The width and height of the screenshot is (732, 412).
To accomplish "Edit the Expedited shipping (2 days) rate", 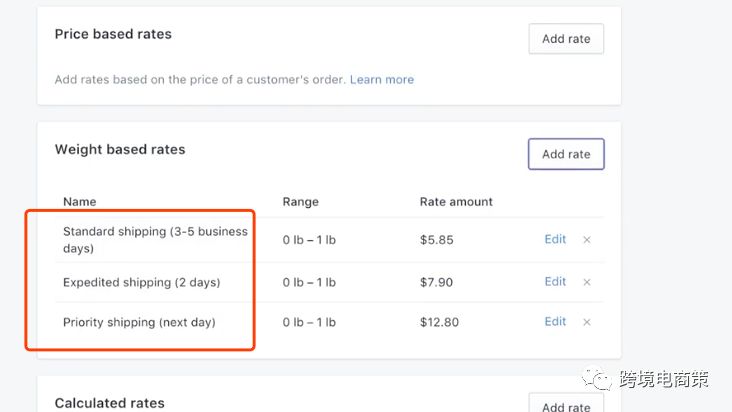I will tap(555, 281).
